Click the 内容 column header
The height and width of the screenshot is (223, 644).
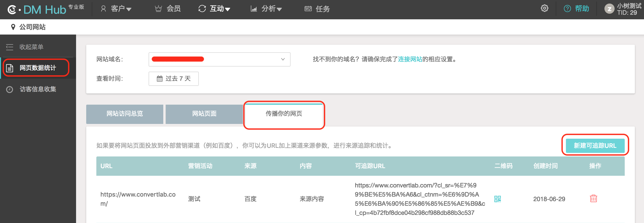[306, 166]
